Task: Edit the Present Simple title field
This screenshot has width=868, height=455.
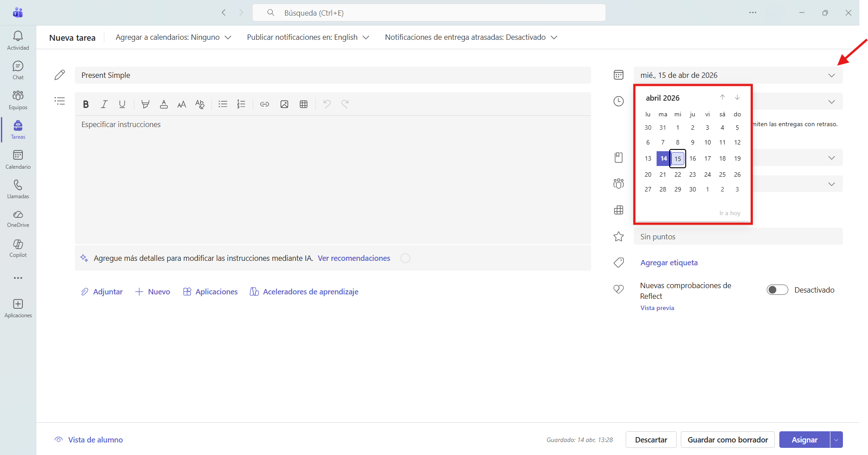Action: coord(333,75)
